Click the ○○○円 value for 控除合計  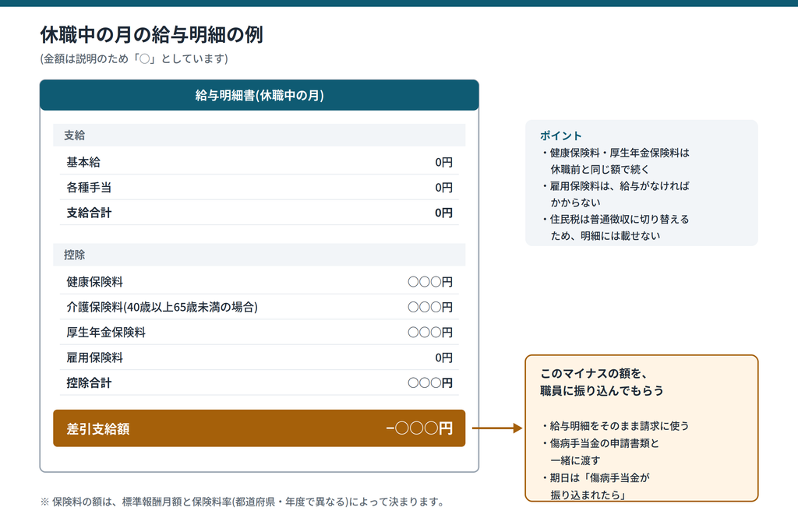pos(430,383)
